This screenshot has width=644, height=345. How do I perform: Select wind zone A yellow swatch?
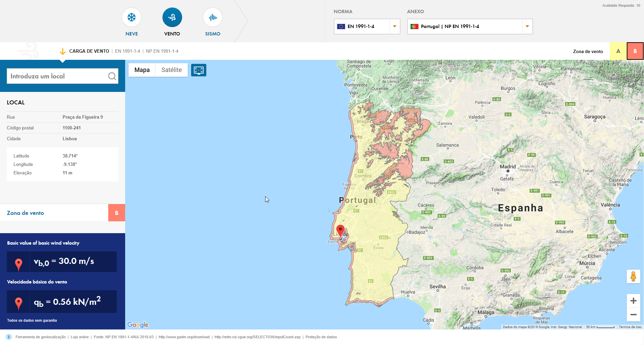(618, 51)
